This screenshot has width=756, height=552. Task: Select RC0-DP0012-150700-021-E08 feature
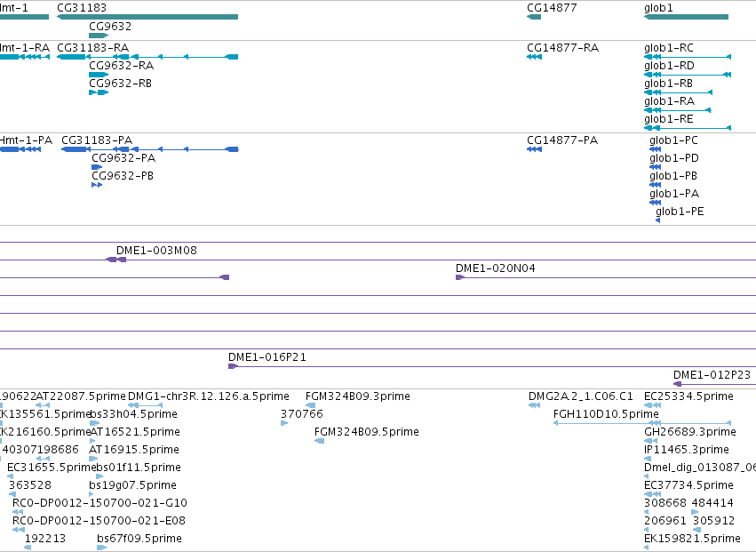pos(19,531)
